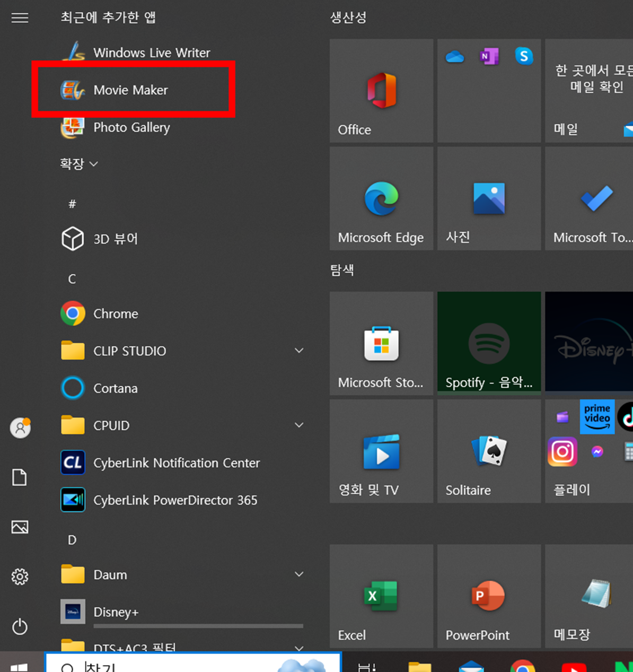The image size is (633, 672).
Task: Expand the DTS+AC3 필터 folder chevron
Action: coord(299,648)
